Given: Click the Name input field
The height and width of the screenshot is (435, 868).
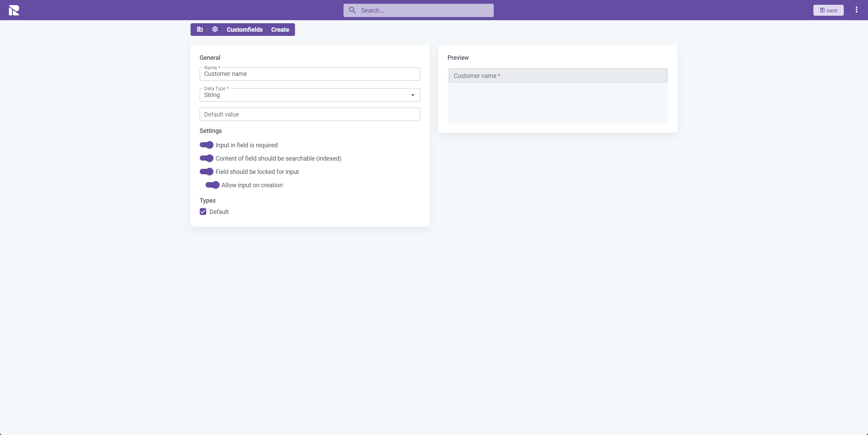Looking at the screenshot, I should (x=310, y=74).
